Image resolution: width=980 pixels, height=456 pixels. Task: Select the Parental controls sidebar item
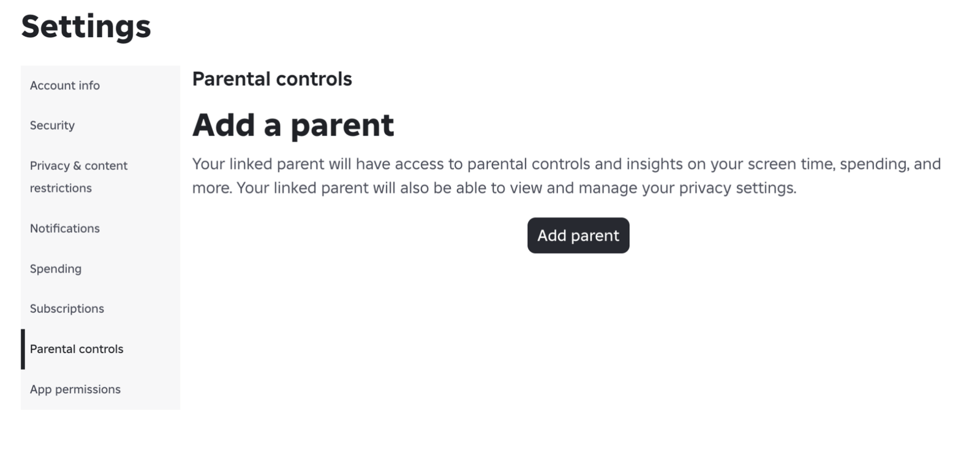pyautogui.click(x=77, y=349)
